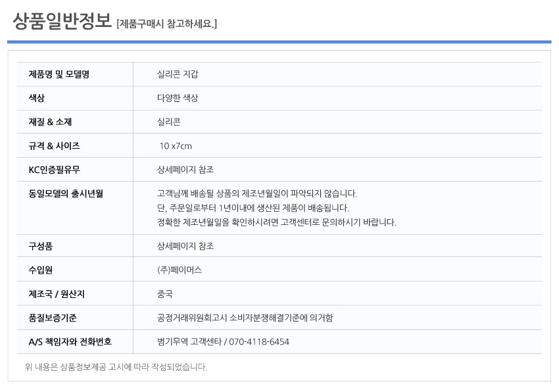Click 상세페이지 참조 in the KC인증 row

pyautogui.click(x=185, y=170)
